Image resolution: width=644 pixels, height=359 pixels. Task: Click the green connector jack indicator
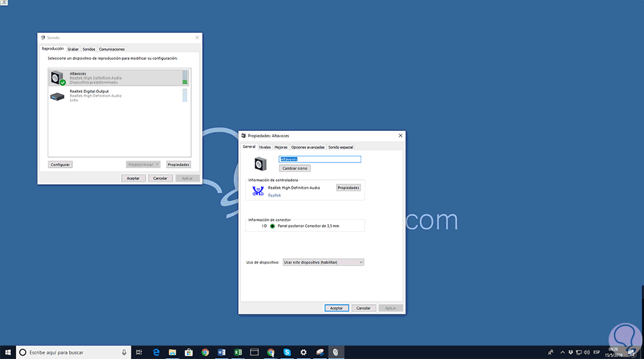272,226
